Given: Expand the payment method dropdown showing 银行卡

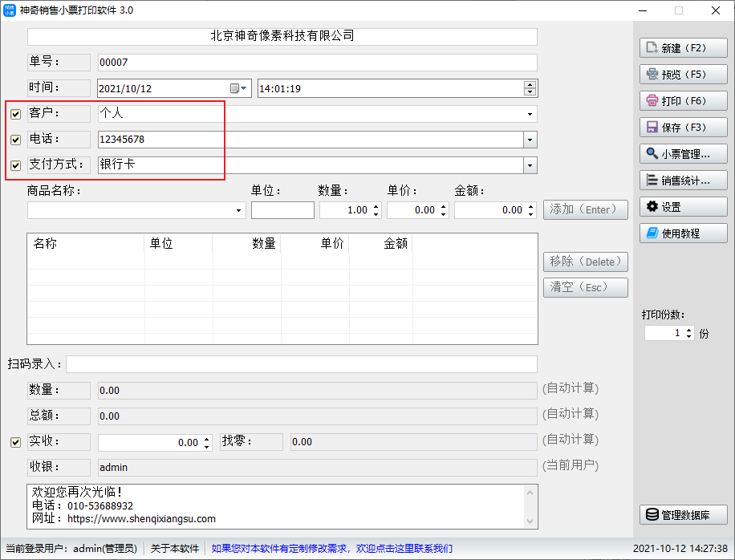Looking at the screenshot, I should point(530,165).
